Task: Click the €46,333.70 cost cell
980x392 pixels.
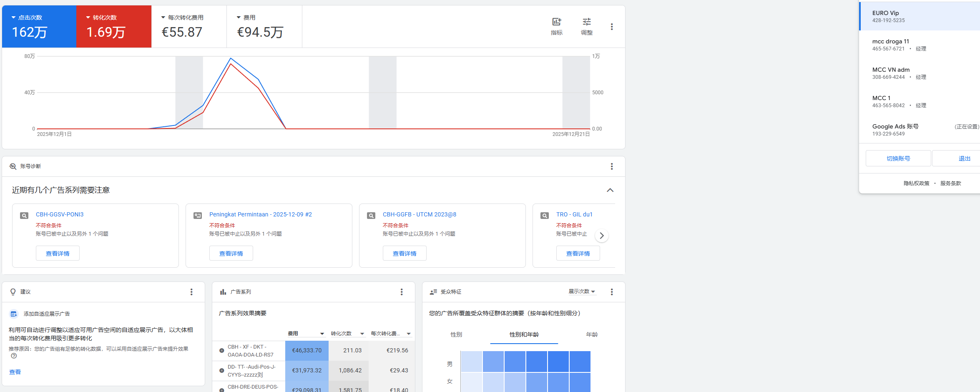Action: (x=307, y=351)
